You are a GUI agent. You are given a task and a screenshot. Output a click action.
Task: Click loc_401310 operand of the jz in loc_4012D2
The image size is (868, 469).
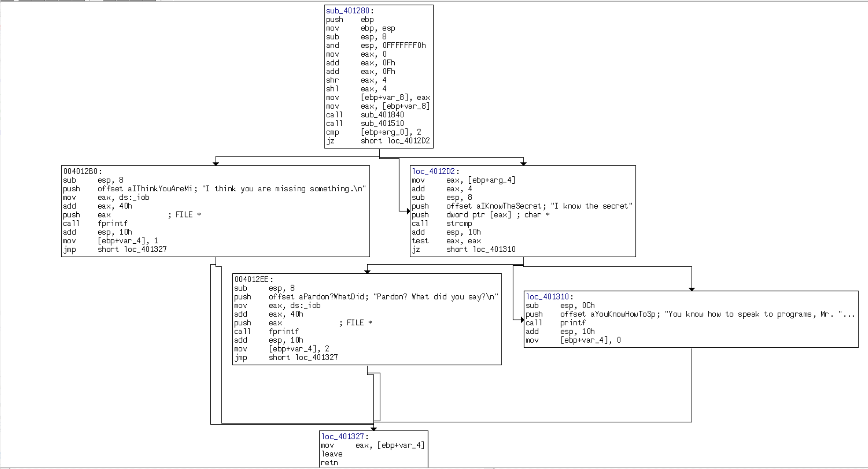[x=494, y=250]
